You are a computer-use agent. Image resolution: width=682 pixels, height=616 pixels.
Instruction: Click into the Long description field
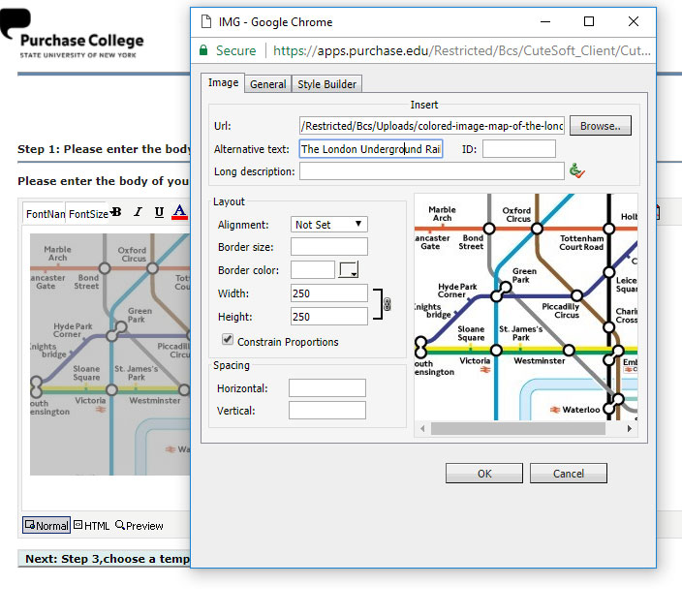431,170
